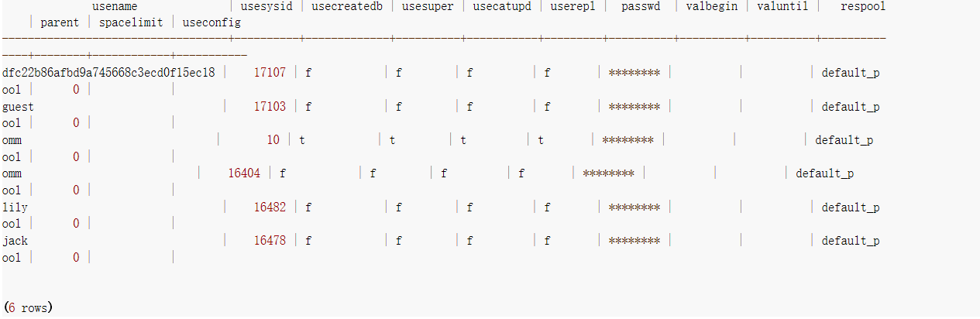This screenshot has height=319, width=980.
Task: Click the userepl column header
Action: [x=574, y=6]
